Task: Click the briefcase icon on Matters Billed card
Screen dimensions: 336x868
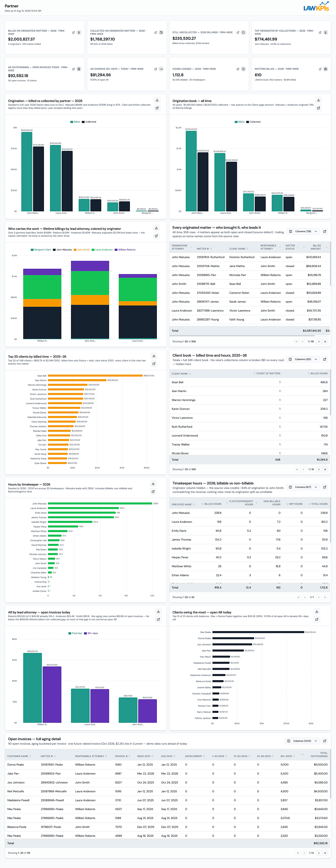Action: point(326,69)
